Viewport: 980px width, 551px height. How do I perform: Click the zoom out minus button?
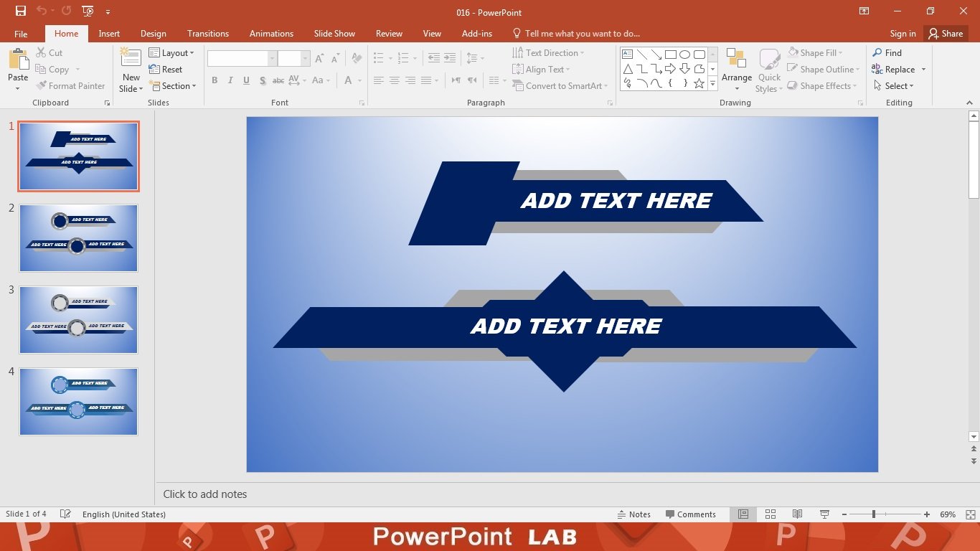click(844, 514)
